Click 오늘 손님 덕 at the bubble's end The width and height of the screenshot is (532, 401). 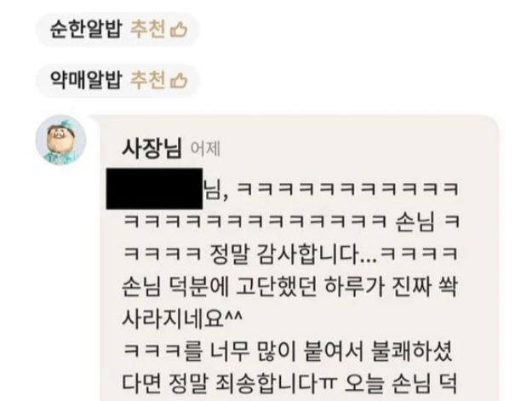[x=400, y=384]
